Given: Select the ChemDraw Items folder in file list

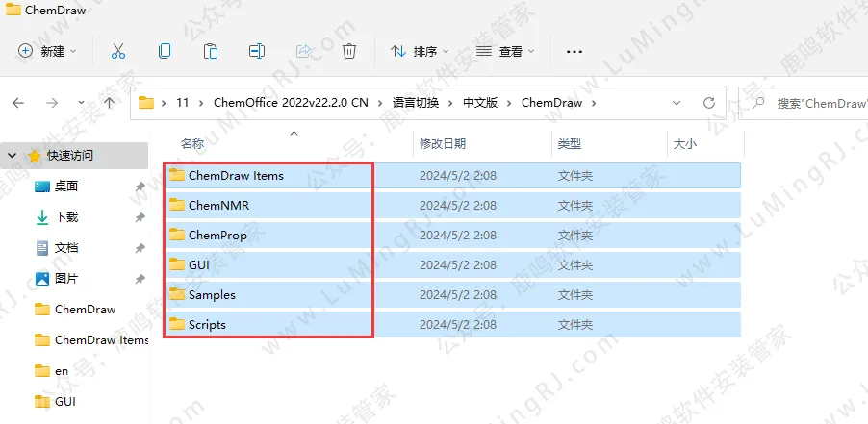Looking at the screenshot, I should [x=453, y=175].
